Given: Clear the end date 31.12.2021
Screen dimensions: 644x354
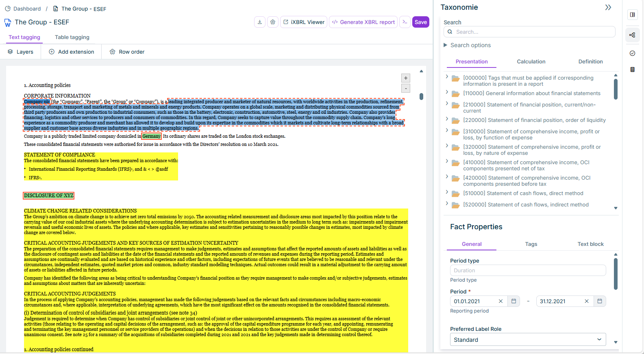Looking at the screenshot, I should (x=587, y=301).
